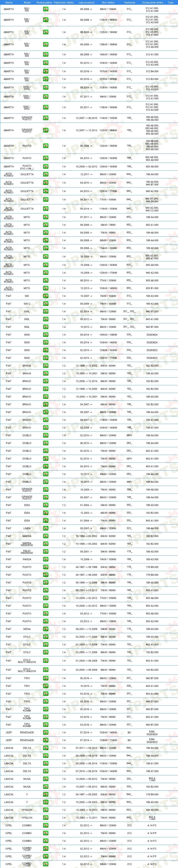Click the fuel icon in FIAT SIENA row

pyautogui.click(x=46, y=629)
